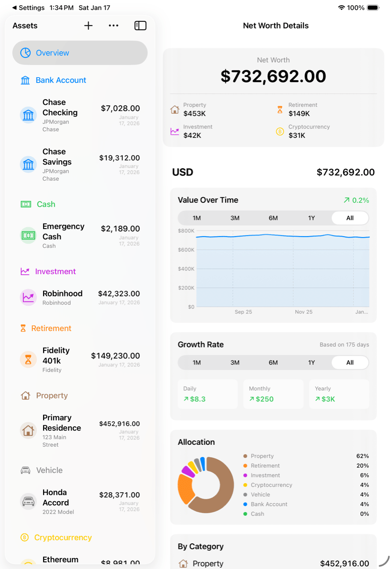This screenshot has width=392, height=569.
Task: Select the 1M range in Value Over Time
Action: 196,218
